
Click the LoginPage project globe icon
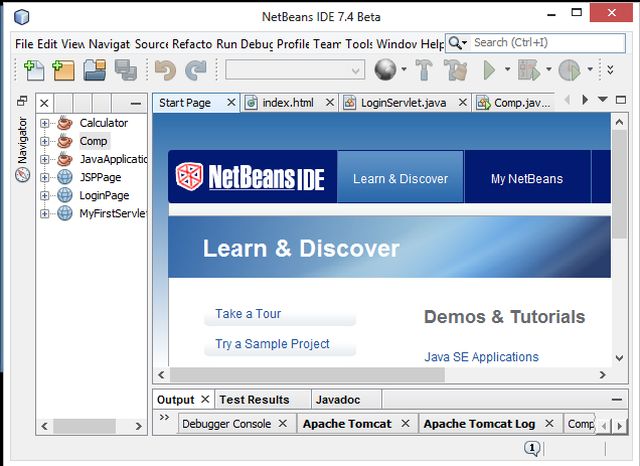point(64,195)
